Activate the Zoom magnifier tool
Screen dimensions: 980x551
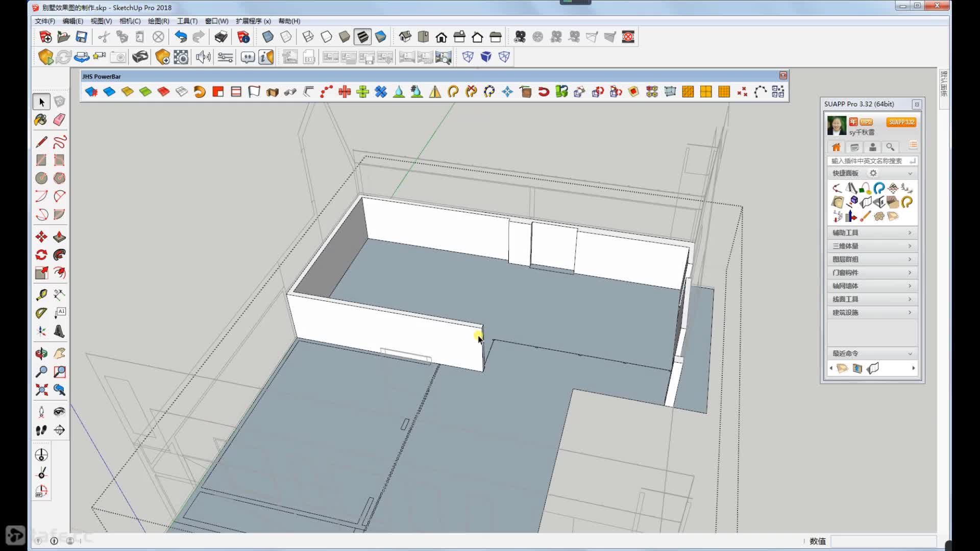tap(41, 371)
